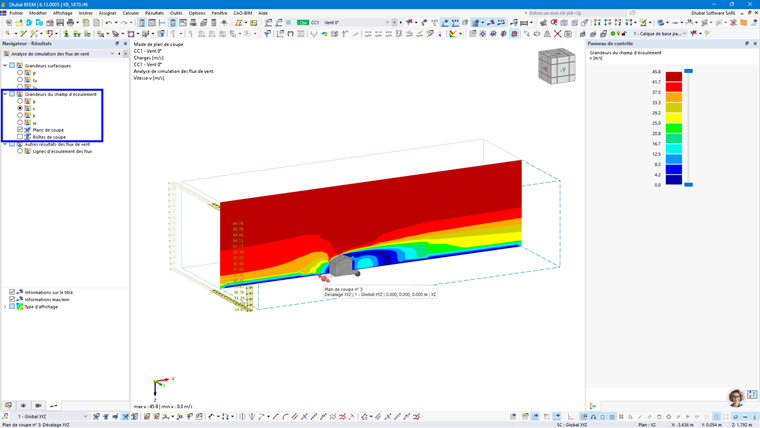The width and height of the screenshot is (760, 428).
Task: Click the red cross selection filter icon
Action: click(410, 23)
